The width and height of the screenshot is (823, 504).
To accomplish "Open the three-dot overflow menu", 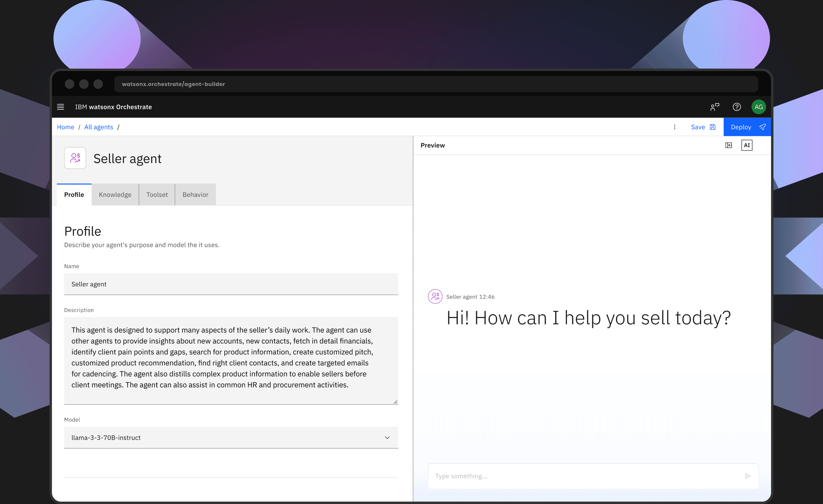I will coord(674,127).
